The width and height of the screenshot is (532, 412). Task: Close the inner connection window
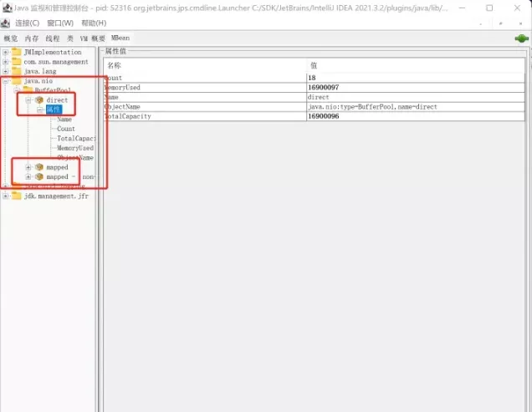(x=520, y=23)
